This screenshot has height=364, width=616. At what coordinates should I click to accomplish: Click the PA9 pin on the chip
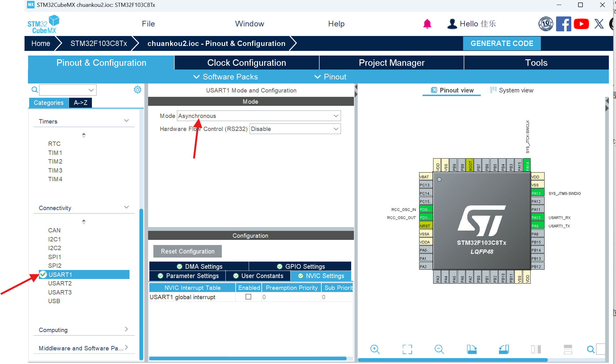tap(537, 226)
